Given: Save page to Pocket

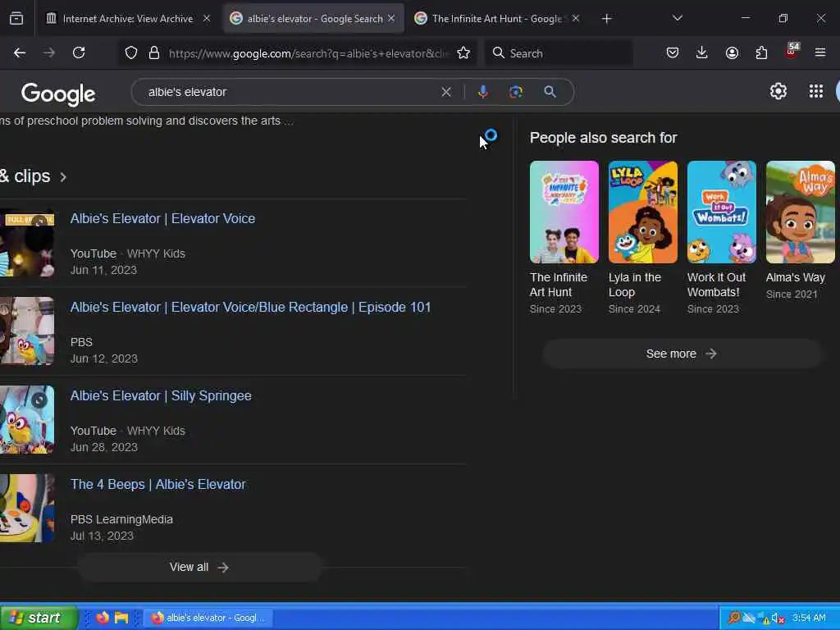Looking at the screenshot, I should 673,52.
